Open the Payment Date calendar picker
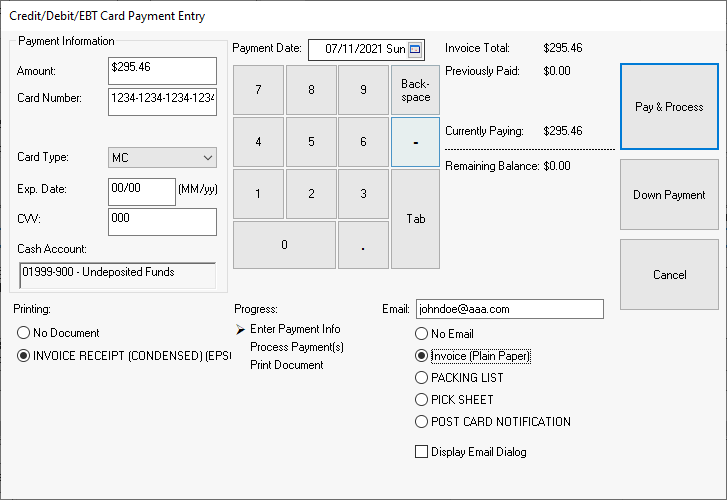The image size is (727, 500). (x=416, y=49)
